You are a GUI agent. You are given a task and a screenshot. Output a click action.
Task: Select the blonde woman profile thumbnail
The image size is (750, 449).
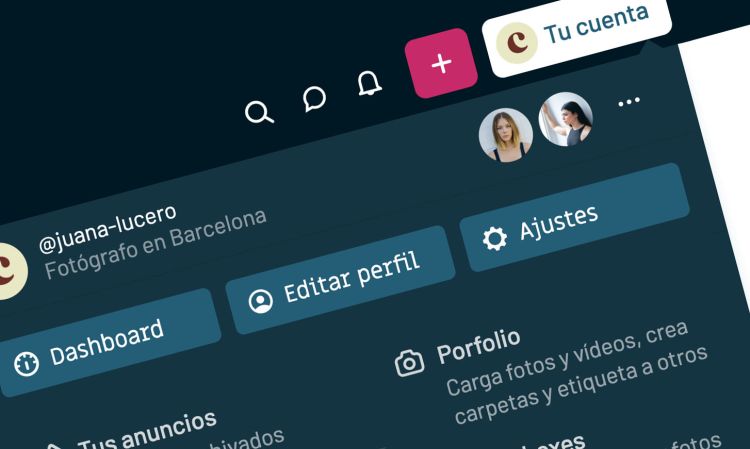[506, 135]
